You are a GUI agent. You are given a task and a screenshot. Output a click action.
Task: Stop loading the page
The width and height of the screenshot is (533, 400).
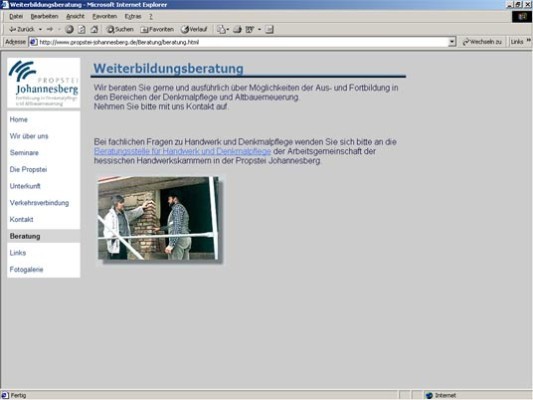pyautogui.click(x=69, y=30)
